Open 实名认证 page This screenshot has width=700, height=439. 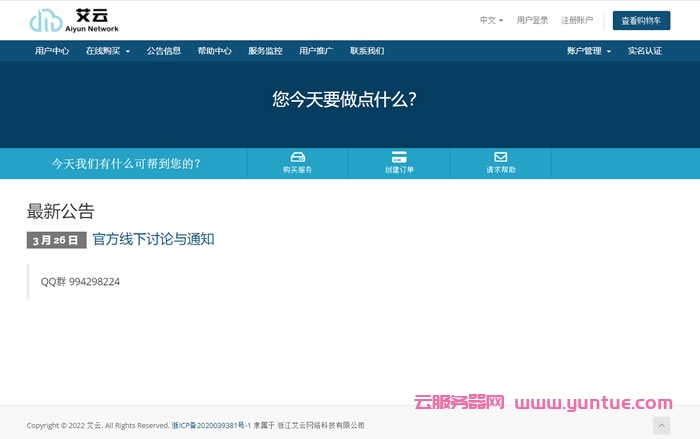pyautogui.click(x=645, y=51)
